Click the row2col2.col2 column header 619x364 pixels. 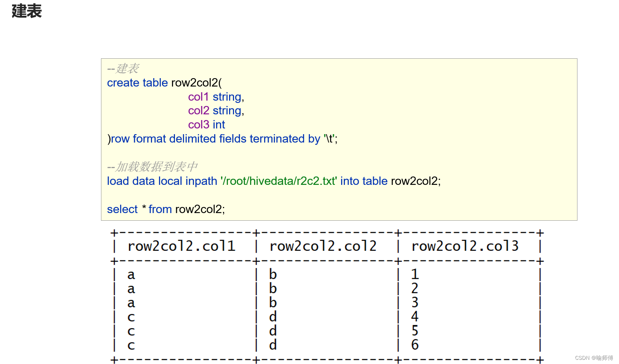(323, 246)
